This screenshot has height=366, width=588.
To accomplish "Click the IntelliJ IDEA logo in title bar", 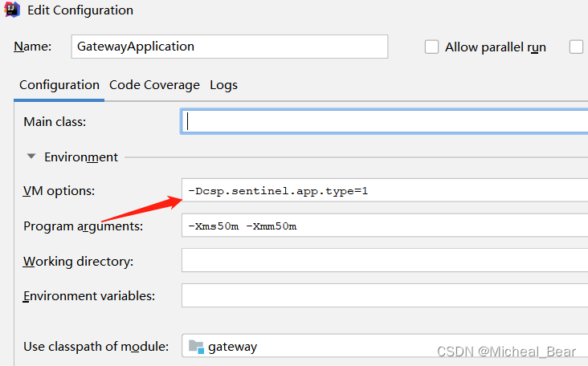I will [x=12, y=10].
